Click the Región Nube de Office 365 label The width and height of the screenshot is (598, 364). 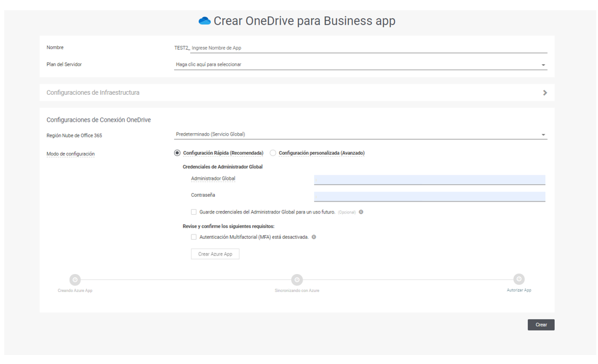point(74,136)
